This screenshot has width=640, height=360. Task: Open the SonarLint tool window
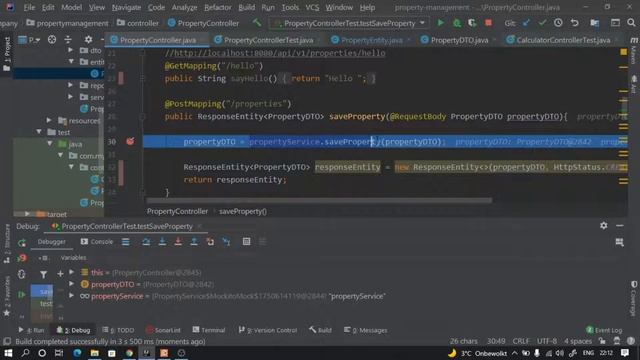[x=163, y=330]
